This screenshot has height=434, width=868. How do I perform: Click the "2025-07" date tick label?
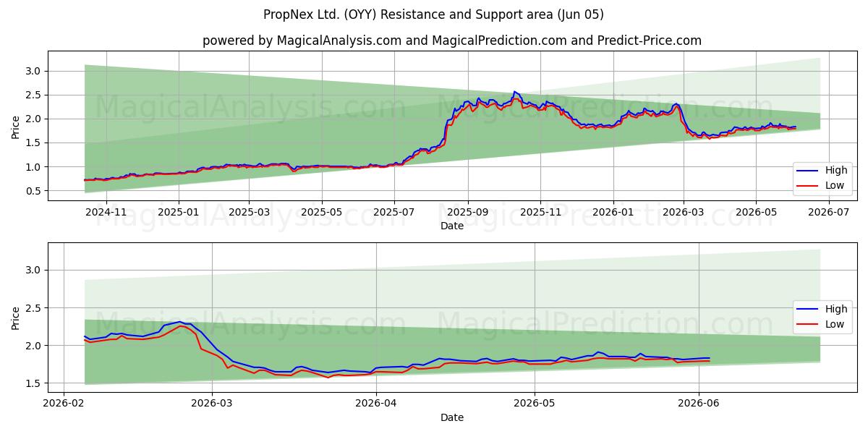tap(394, 213)
